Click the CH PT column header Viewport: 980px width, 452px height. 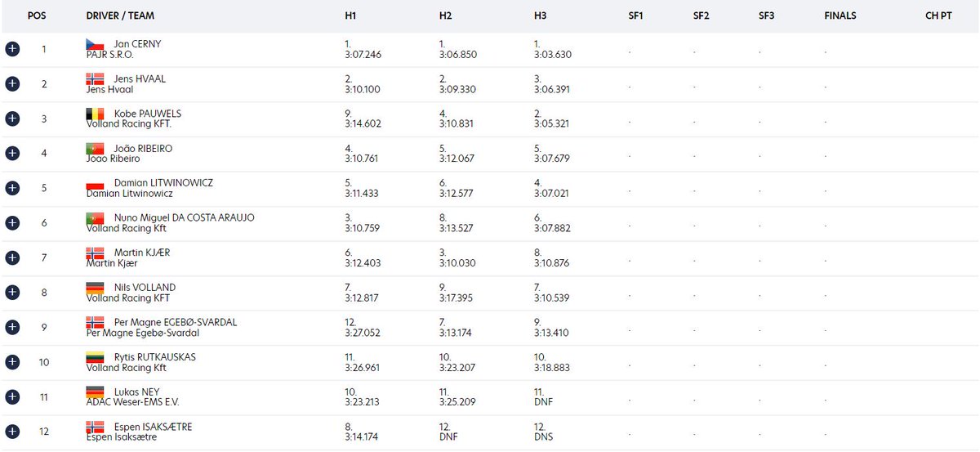938,16
